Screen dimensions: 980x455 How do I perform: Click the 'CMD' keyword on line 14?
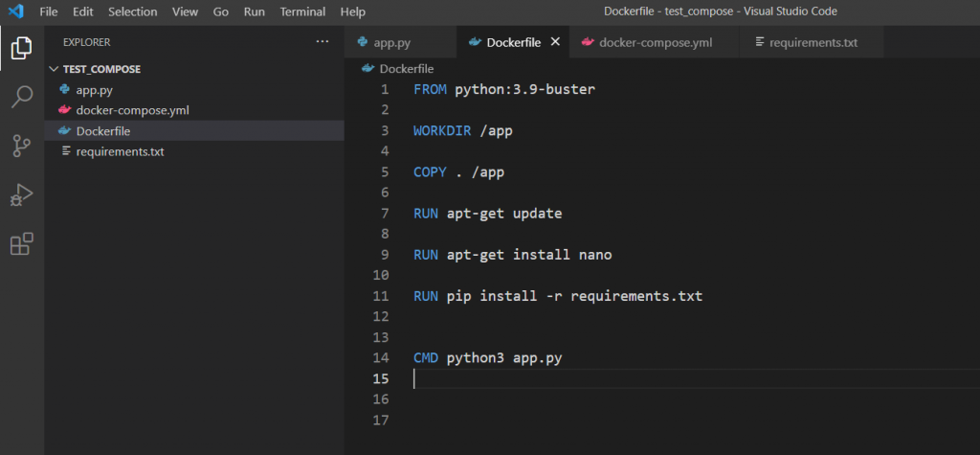tap(426, 358)
